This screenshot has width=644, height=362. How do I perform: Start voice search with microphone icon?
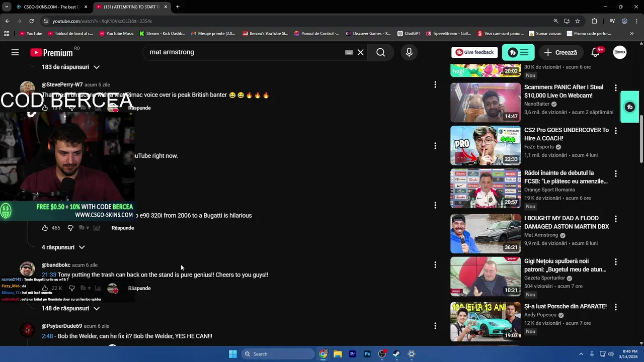click(x=409, y=52)
